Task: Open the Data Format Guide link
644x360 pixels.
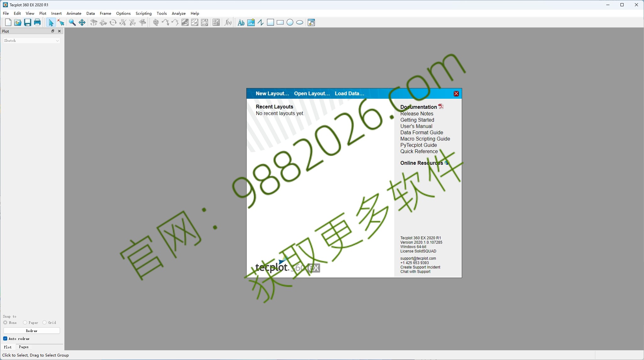Action: point(422,132)
